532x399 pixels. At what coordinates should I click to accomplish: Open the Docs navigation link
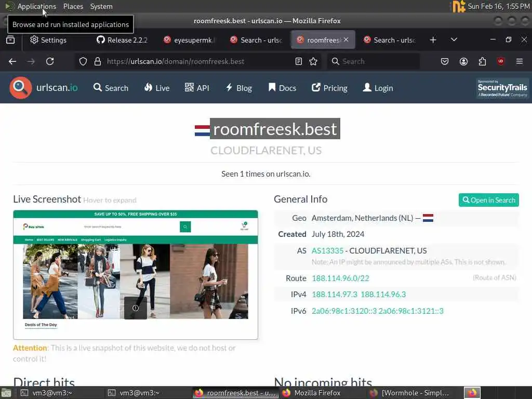tap(282, 88)
